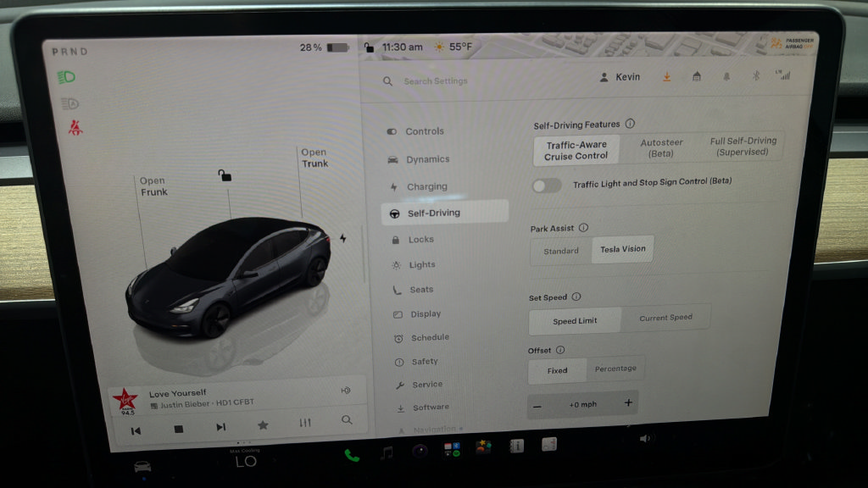Favorite the current radio station
The height and width of the screenshot is (488, 868).
(263, 425)
